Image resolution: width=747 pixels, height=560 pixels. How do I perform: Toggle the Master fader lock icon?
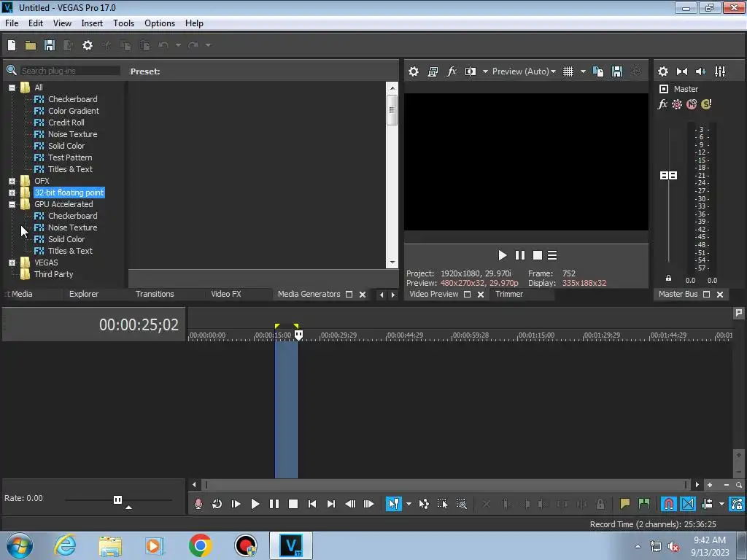[668, 278]
